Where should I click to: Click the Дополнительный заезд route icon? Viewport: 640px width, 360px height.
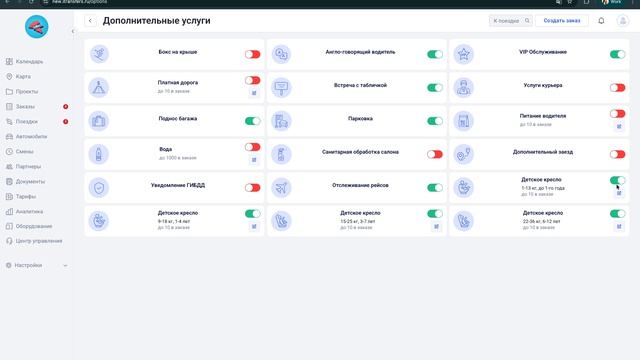click(x=464, y=154)
